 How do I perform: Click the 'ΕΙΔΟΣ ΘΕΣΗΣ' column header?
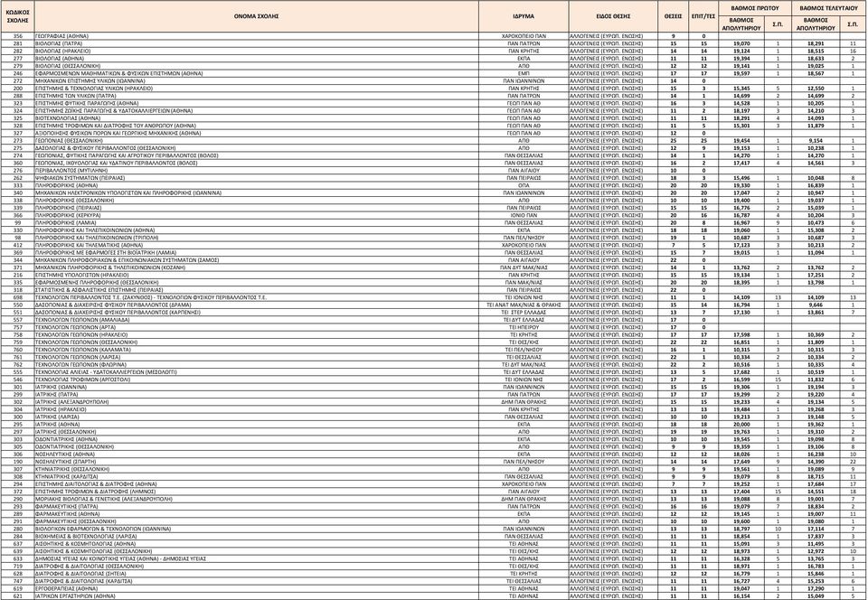613,16
